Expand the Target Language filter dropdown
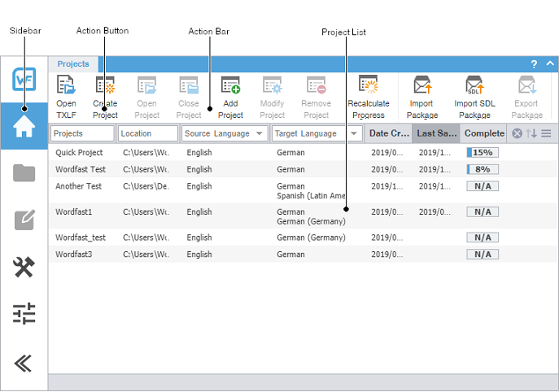 click(354, 133)
